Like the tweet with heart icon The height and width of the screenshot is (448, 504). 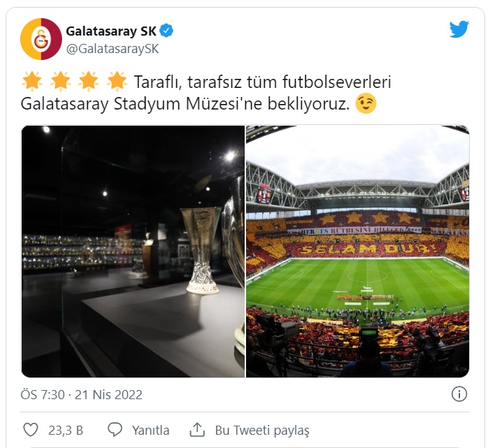click(31, 430)
